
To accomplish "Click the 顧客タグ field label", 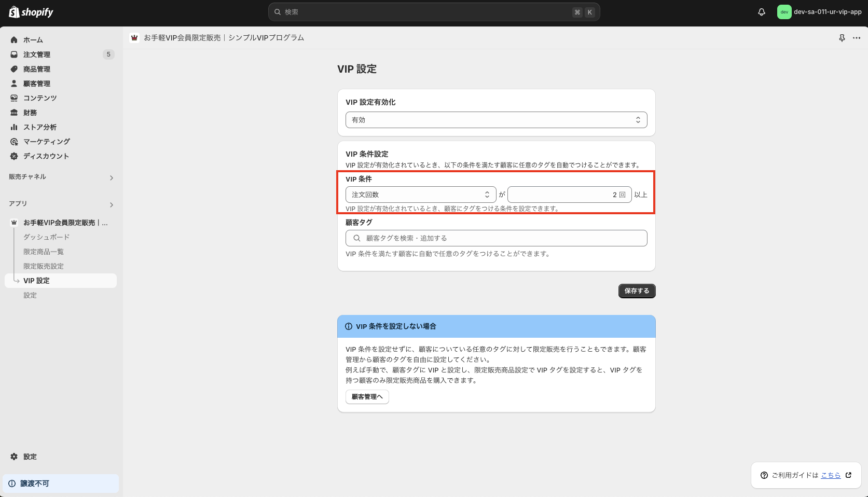I will (359, 222).
